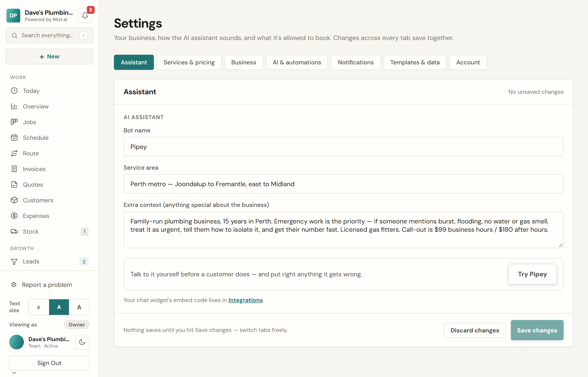Open the Templates & data tab

coord(415,62)
